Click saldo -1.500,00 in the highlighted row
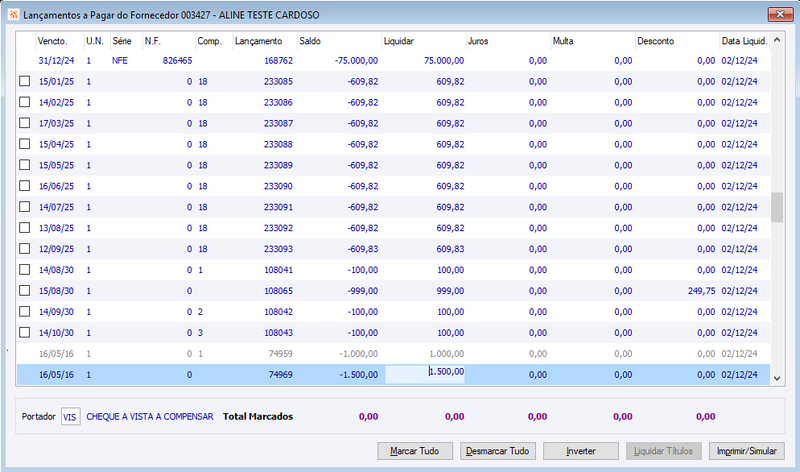The width and height of the screenshot is (800, 472). point(359,374)
